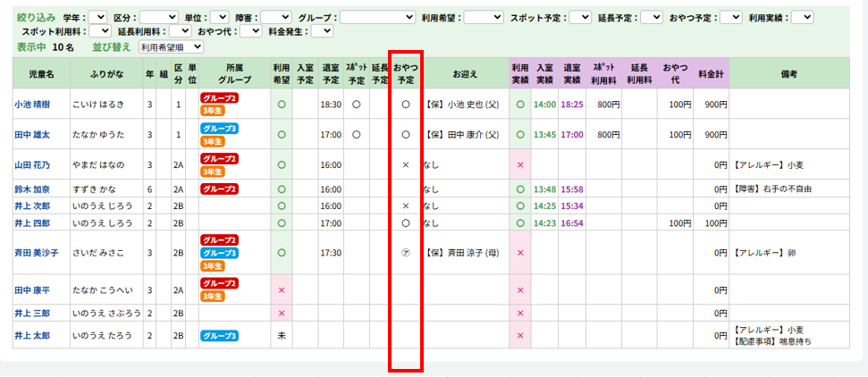
Task: Expand the グループ filter dropdown
Action: click(377, 17)
